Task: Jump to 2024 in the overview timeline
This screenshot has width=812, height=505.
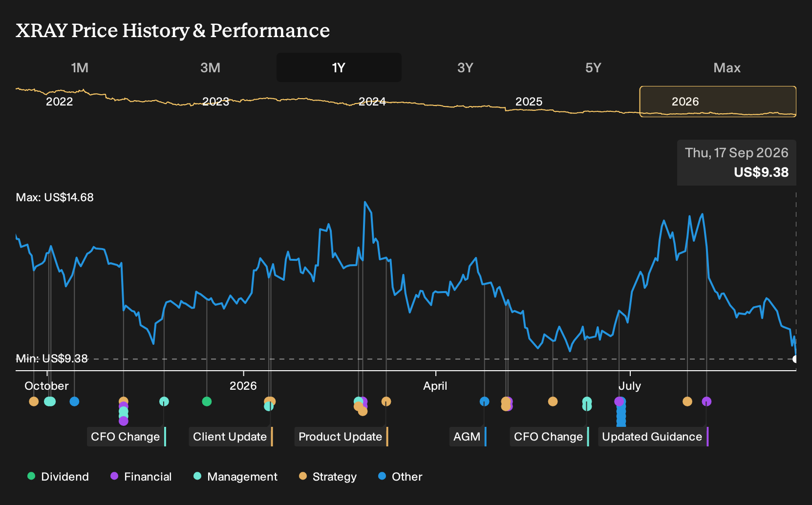Action: point(372,102)
